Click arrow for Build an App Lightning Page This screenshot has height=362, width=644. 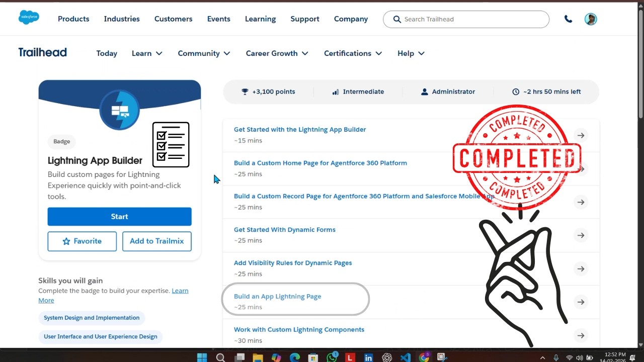click(581, 302)
